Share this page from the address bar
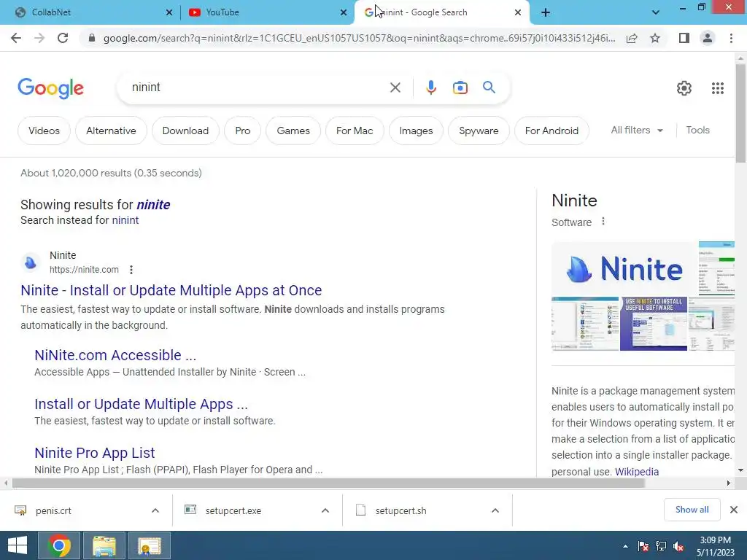747x560 pixels. click(x=632, y=38)
